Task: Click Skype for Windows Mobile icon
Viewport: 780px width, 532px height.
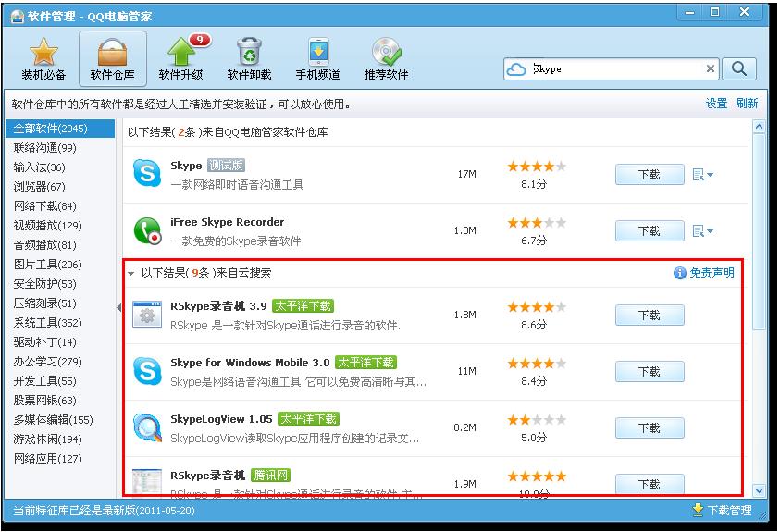Action: [x=147, y=371]
